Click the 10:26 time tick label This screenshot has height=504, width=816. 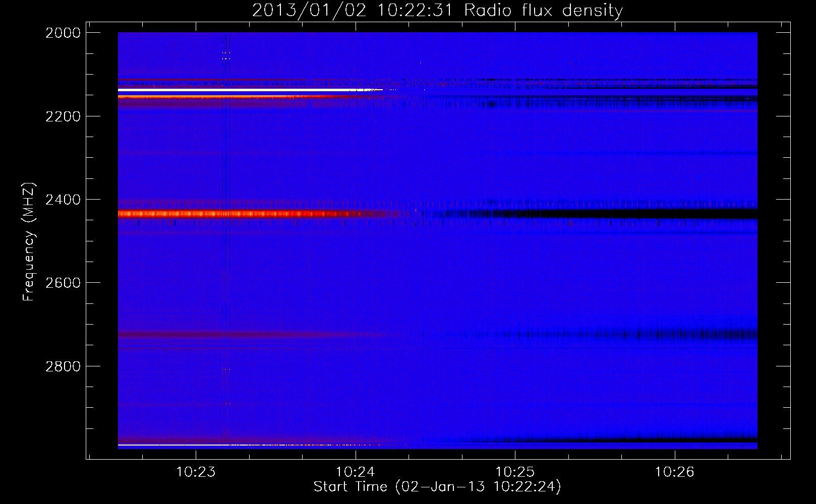point(674,472)
